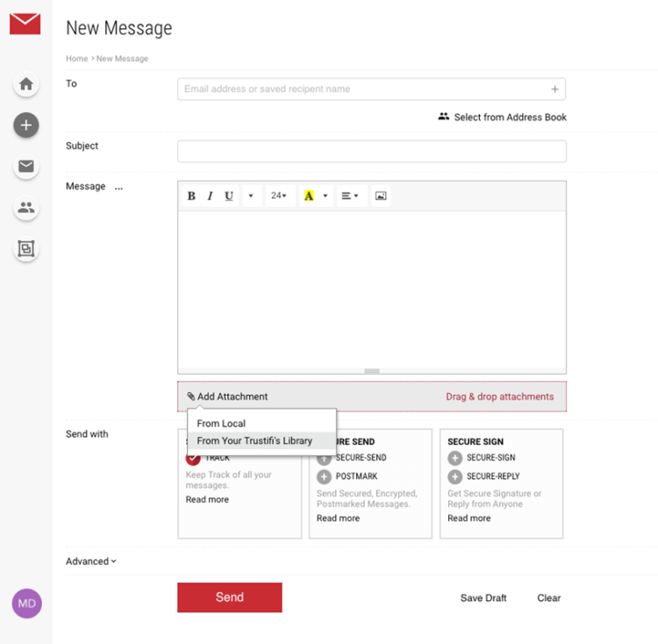Choose From Your Trustifi's Library
This screenshot has width=658, height=644.
coord(254,441)
